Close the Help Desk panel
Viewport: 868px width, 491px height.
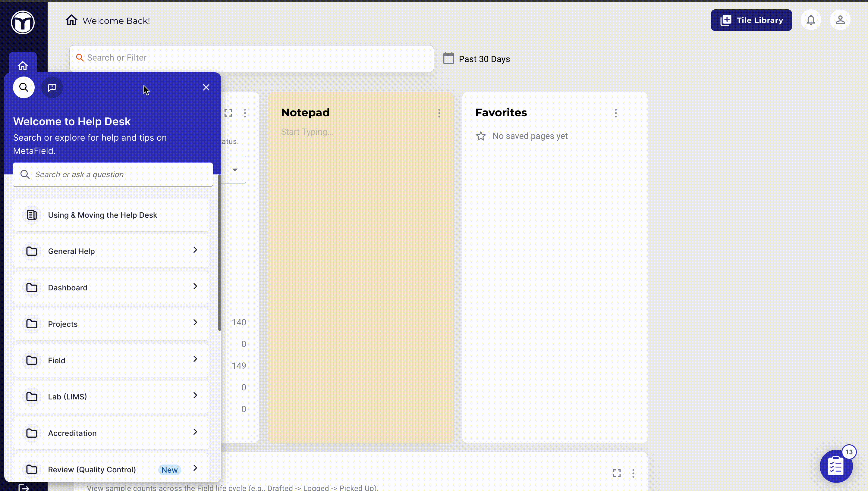(x=206, y=88)
